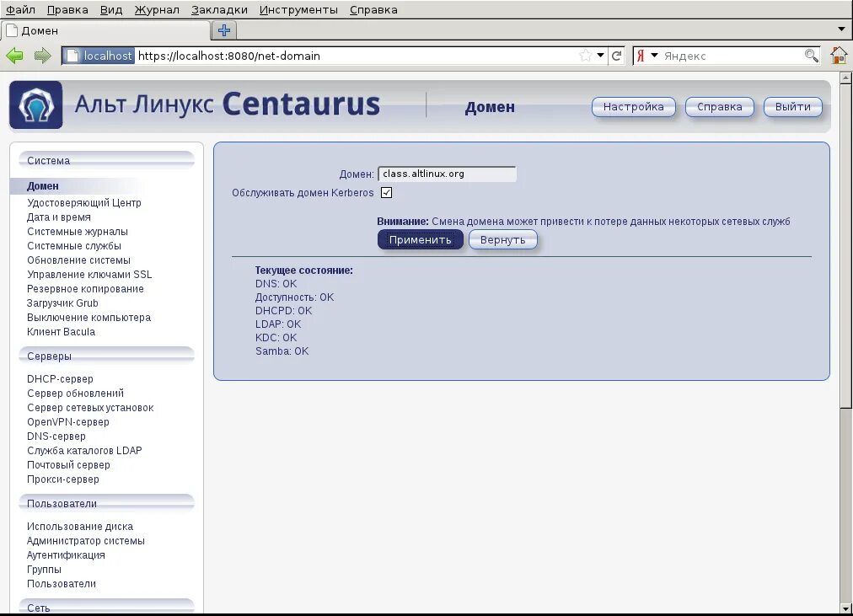This screenshot has width=853, height=616.
Task: Click the Справка header button
Action: (x=719, y=107)
